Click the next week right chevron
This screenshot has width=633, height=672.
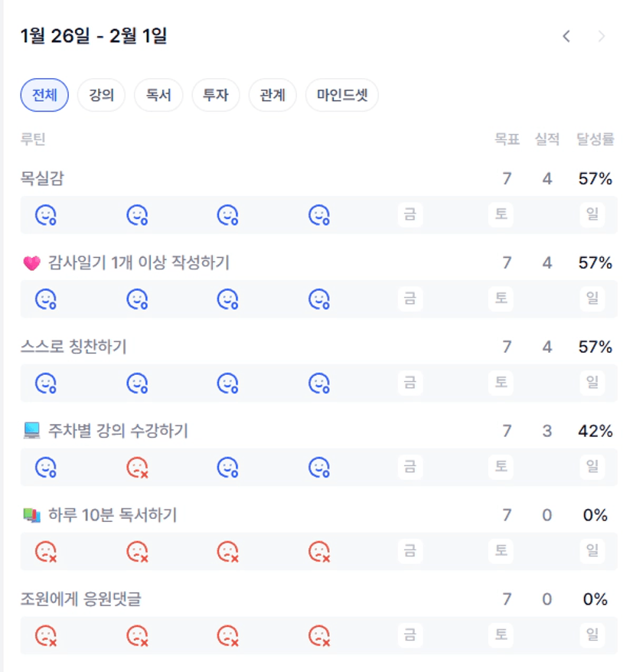(x=602, y=36)
